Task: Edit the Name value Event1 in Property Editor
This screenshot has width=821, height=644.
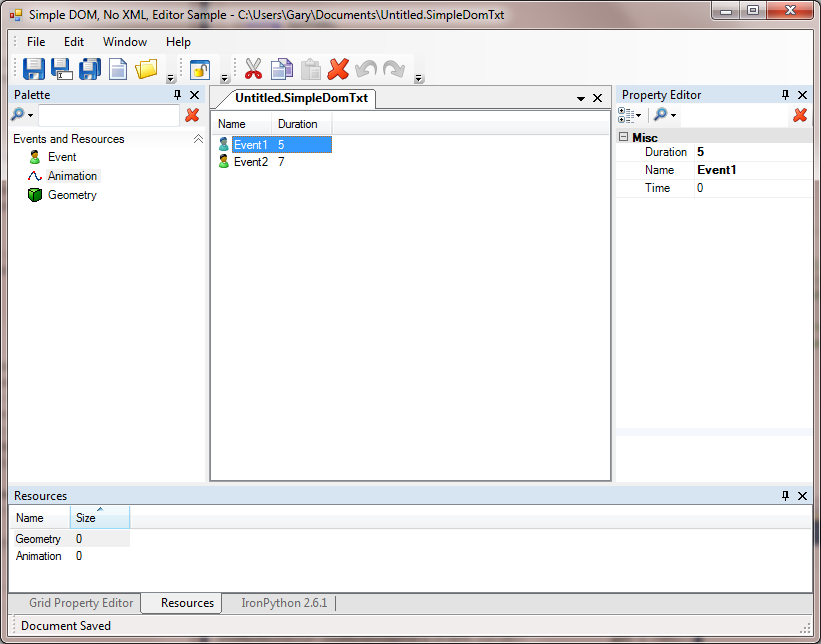Action: coord(753,170)
